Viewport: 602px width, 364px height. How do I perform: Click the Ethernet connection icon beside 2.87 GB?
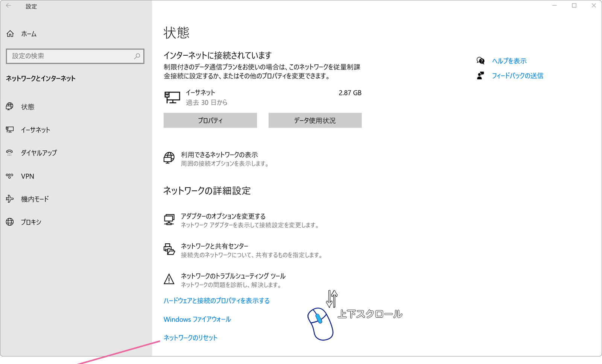pyautogui.click(x=172, y=97)
